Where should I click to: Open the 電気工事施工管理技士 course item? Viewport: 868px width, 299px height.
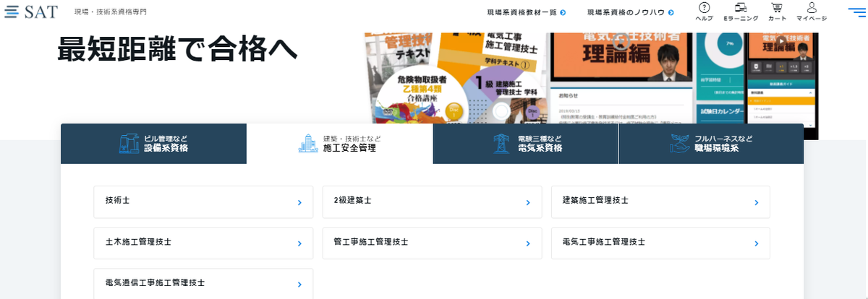pos(660,243)
